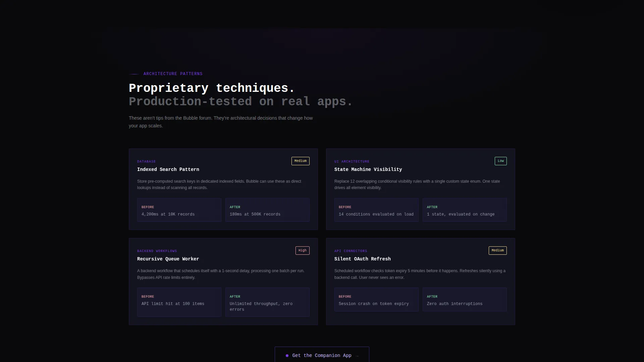This screenshot has height=362, width=644.
Task: Click '1 state, evaluated on change' text
Action: point(461,215)
